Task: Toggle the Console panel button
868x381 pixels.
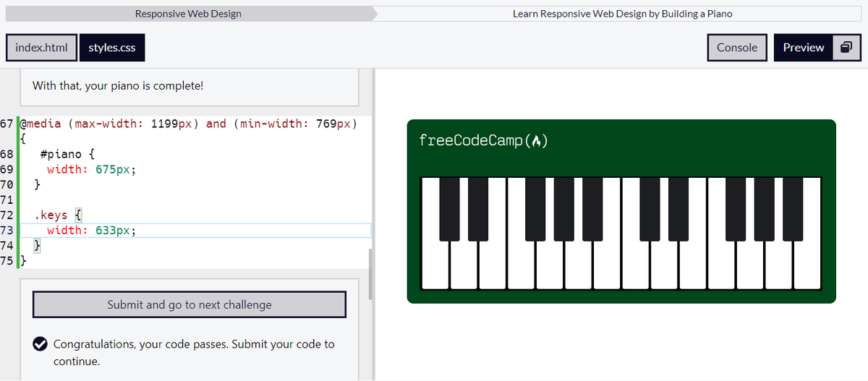Action: point(737,48)
